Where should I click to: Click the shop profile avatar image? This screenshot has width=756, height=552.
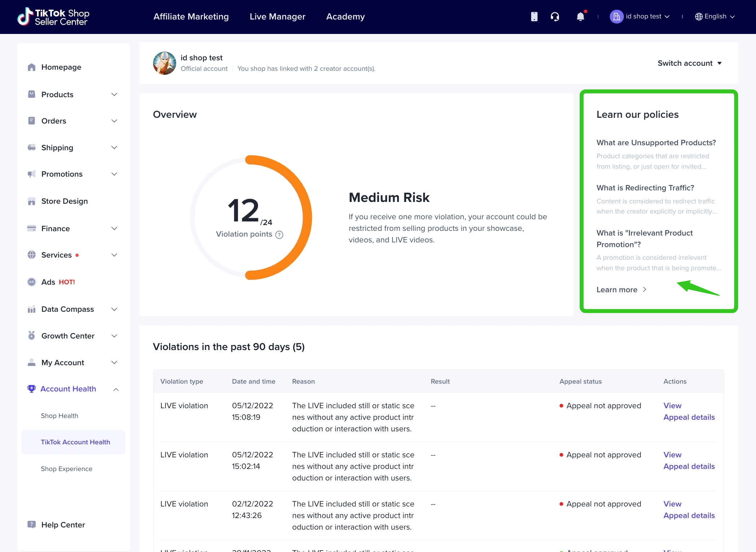click(x=165, y=63)
